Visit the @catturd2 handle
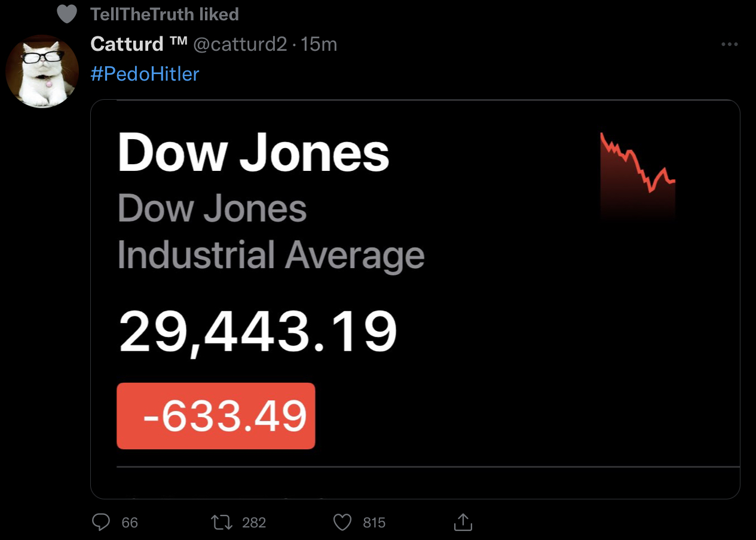The height and width of the screenshot is (540, 756). pos(240,44)
